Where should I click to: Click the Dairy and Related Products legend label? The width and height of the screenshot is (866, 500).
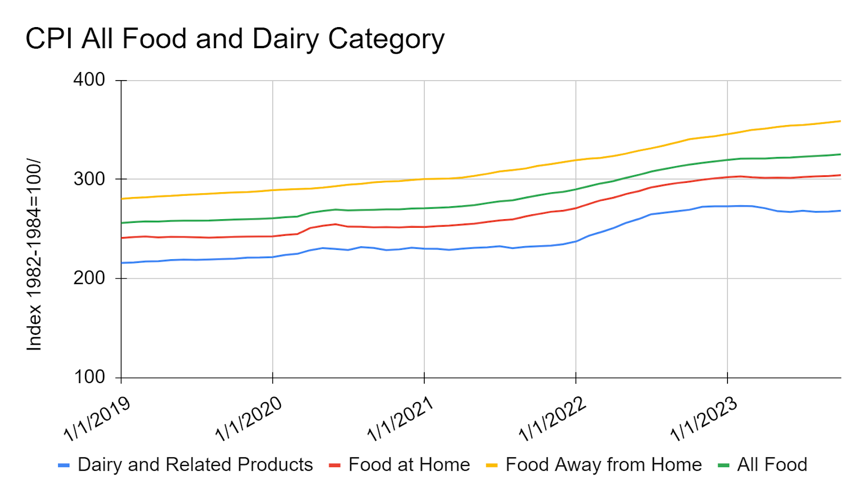pos(196,465)
